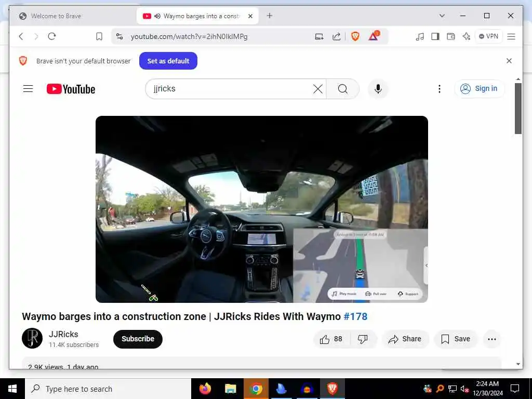This screenshot has width=532, height=399.
Task: Subscribe to the JJRicks channel
Action: coord(138,339)
